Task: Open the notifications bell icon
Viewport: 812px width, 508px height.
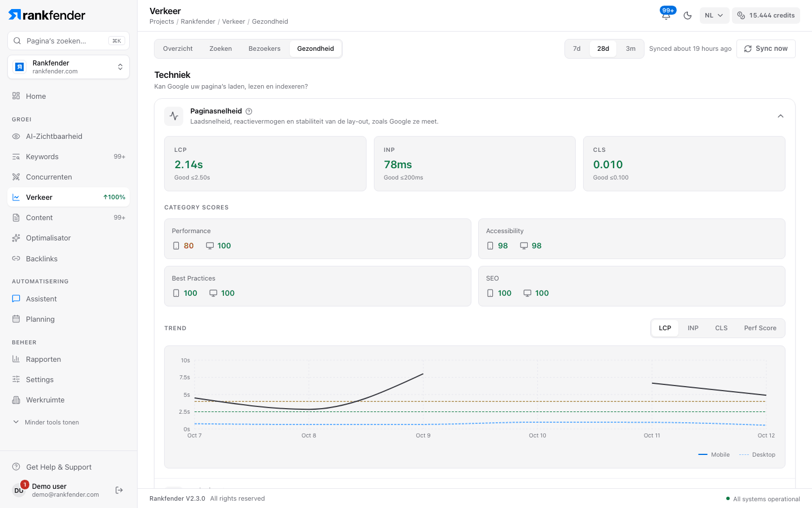Action: (x=666, y=15)
